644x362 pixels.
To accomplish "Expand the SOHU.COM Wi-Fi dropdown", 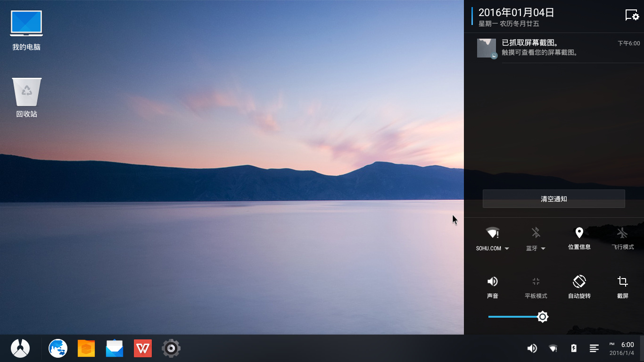I will tap(507, 248).
